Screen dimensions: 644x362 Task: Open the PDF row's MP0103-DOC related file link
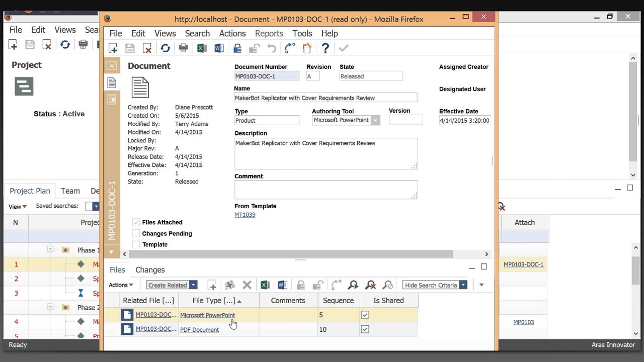[x=156, y=329]
